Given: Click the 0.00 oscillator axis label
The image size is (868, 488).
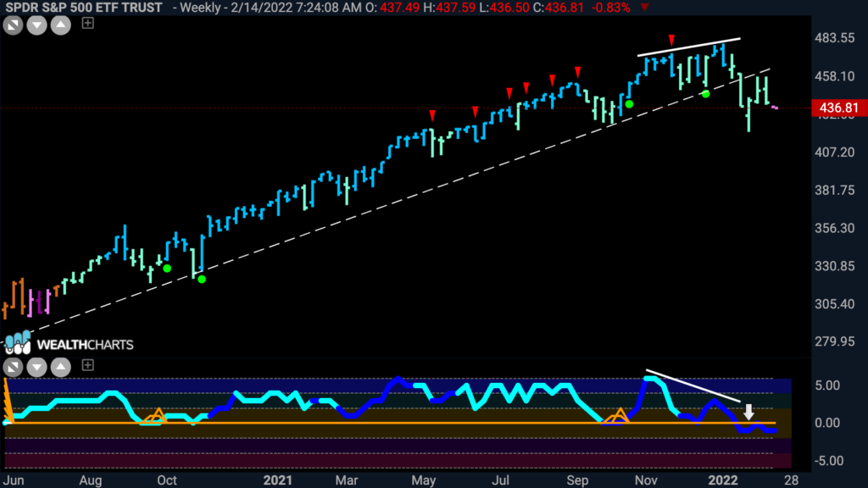Looking at the screenshot, I should tap(828, 423).
